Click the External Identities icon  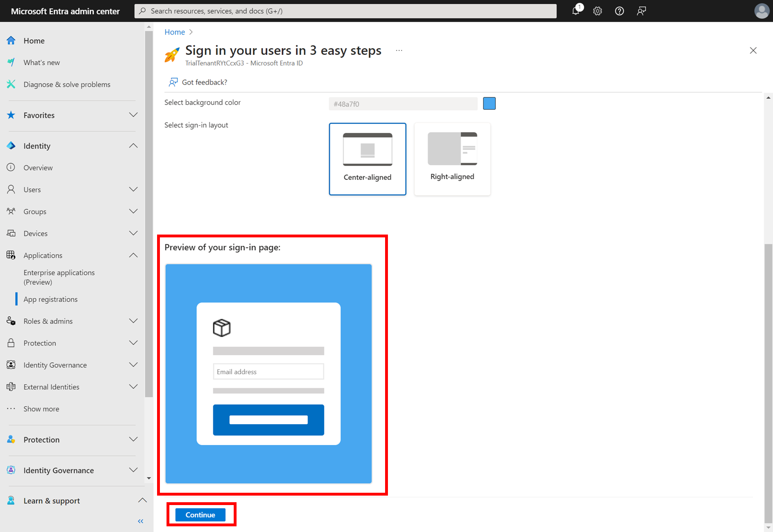coord(11,387)
